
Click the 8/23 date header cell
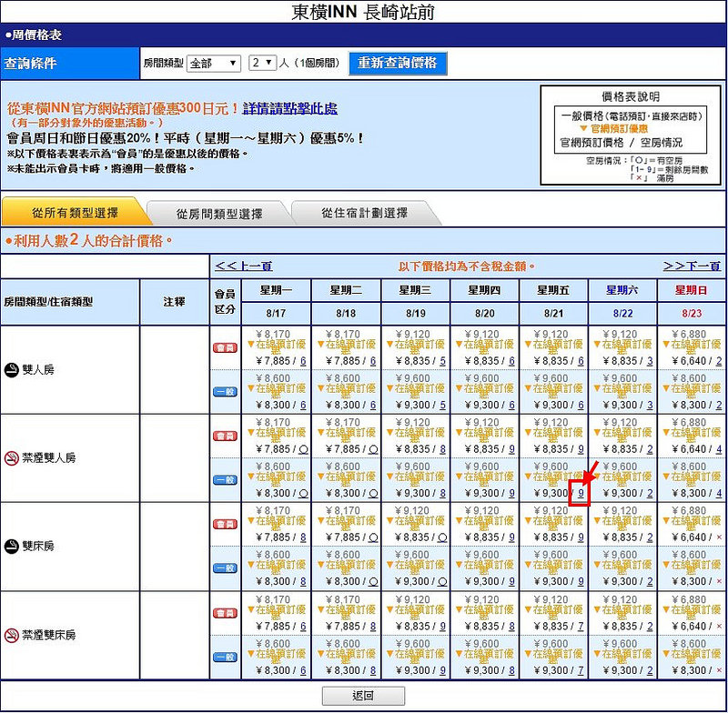pyautogui.click(x=692, y=313)
